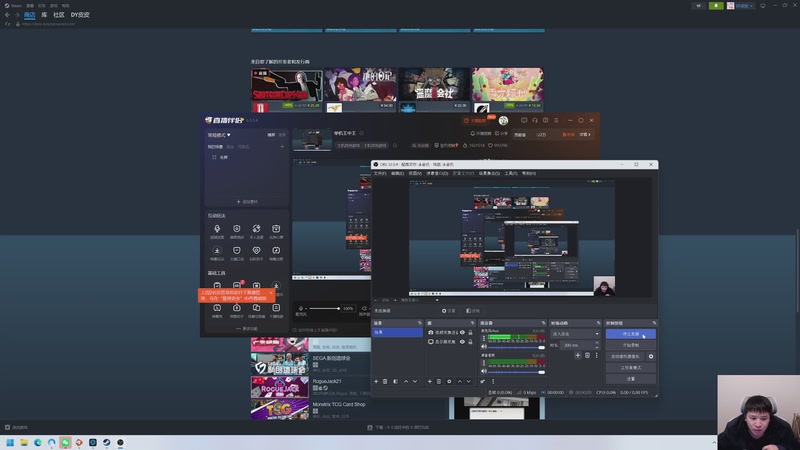Pop out the OBS Scenes dock icon
800x450 pixels.
(420, 323)
